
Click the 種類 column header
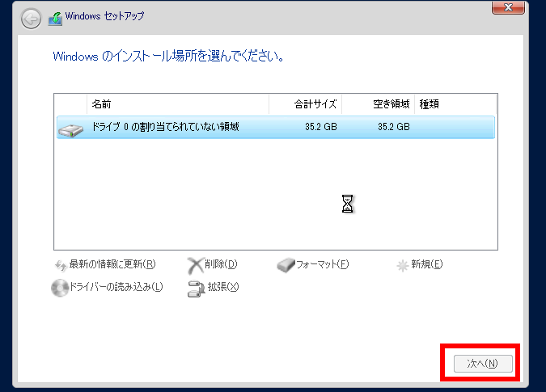point(455,104)
